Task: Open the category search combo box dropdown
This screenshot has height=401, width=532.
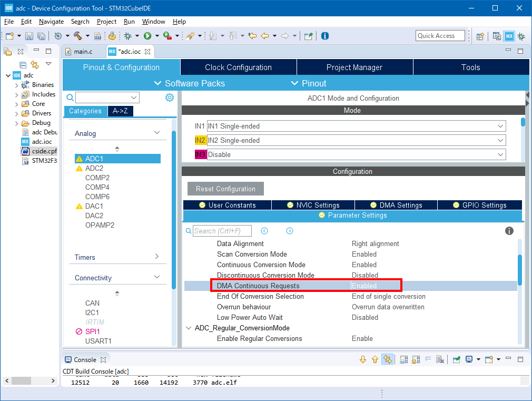Action: point(134,98)
